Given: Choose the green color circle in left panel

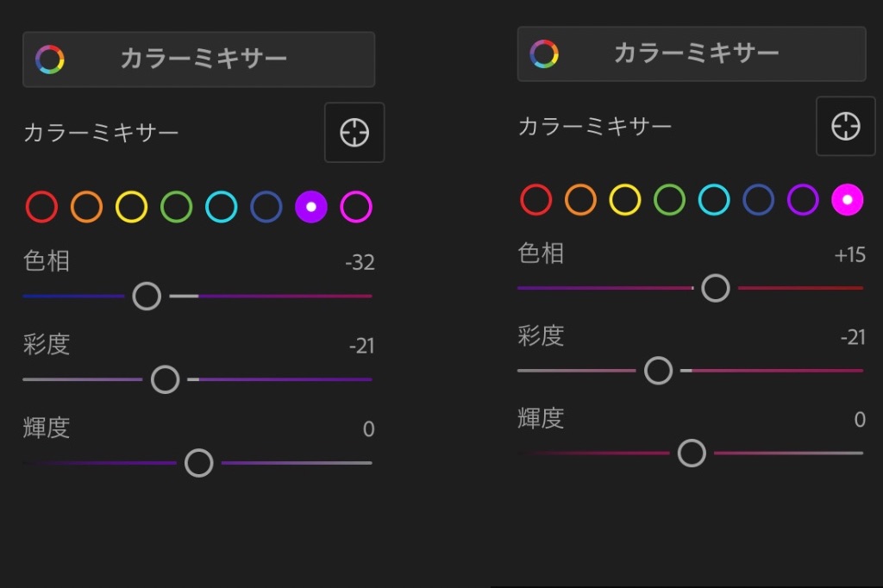Looking at the screenshot, I should [x=176, y=207].
